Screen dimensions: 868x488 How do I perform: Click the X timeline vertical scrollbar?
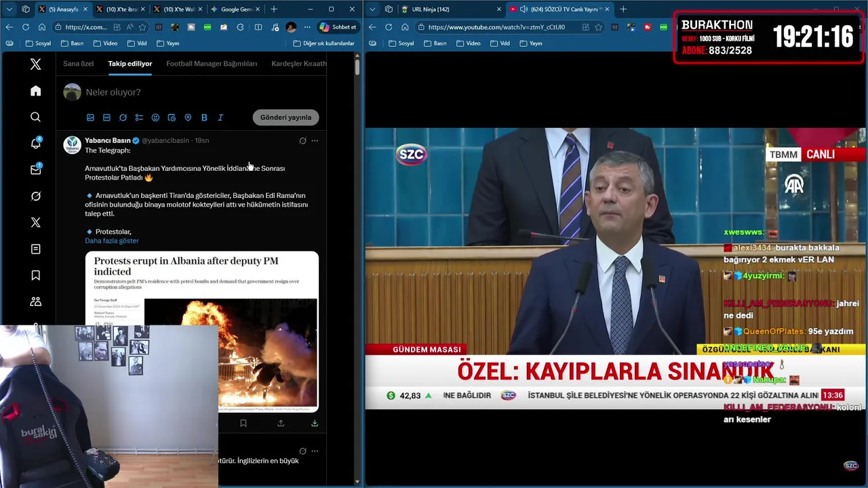(357, 66)
